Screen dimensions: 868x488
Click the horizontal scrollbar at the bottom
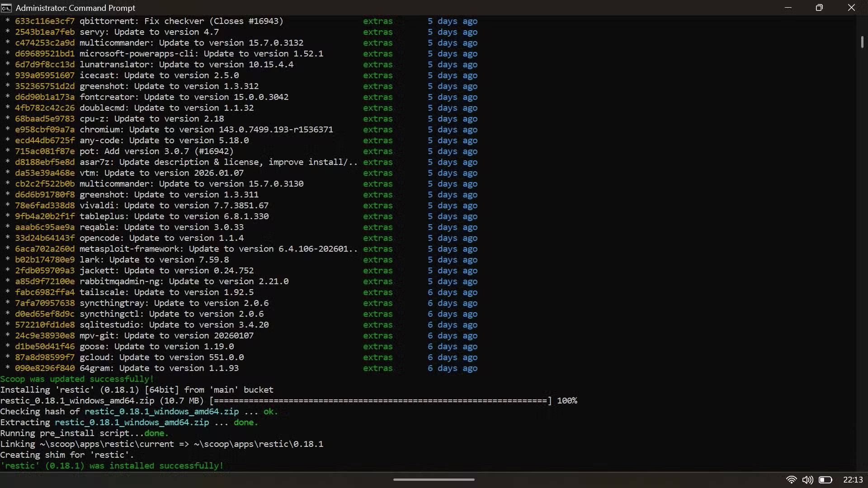[434, 479]
